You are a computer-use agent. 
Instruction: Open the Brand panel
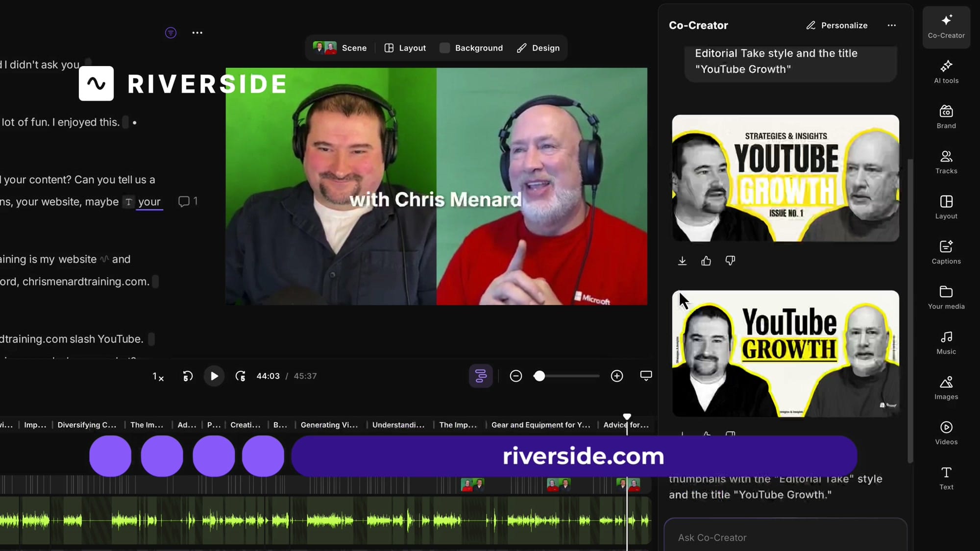[x=945, y=117]
